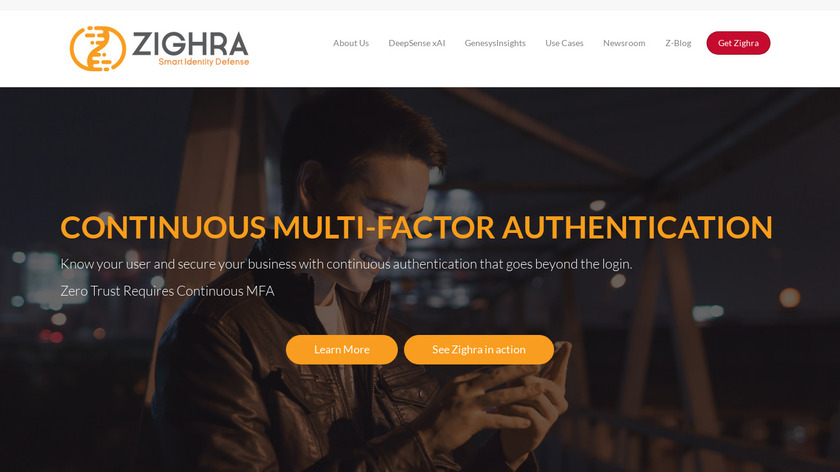Click the orange Zighra DNA logo icon
This screenshot has height=472, width=840.
98,48
